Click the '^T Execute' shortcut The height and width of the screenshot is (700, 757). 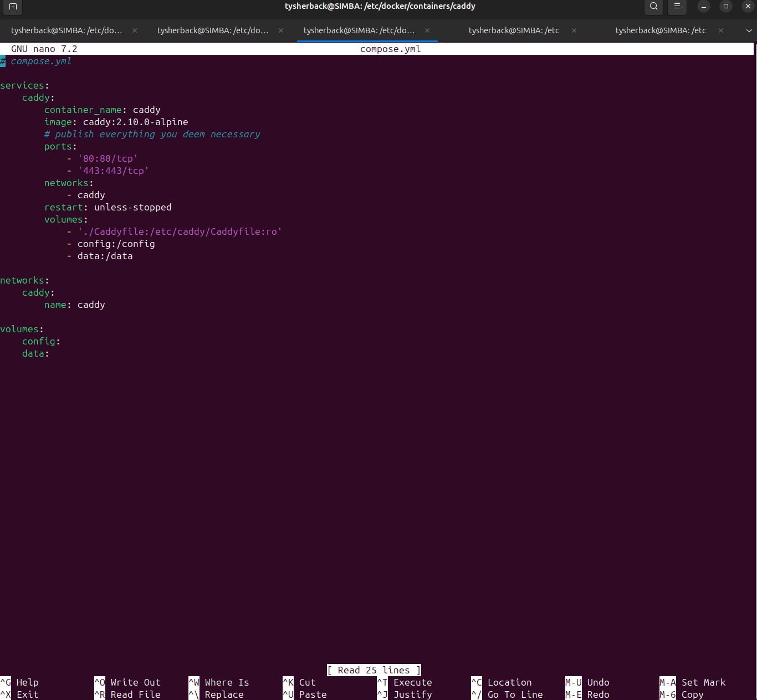coord(405,682)
